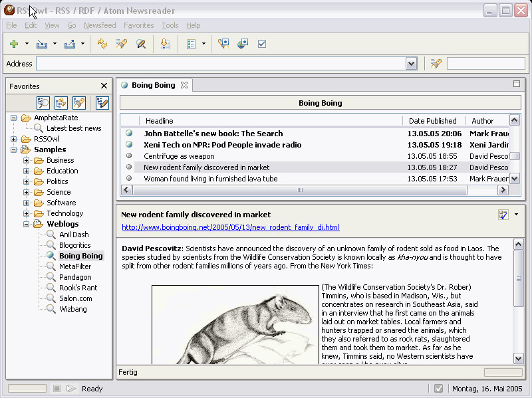The image size is (532, 398).
Task: Expand the Technology folder in Favorites
Action: tap(26, 213)
